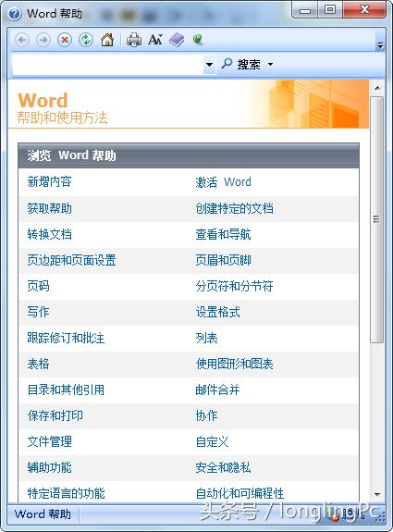Click the green Refresh icon
The height and width of the screenshot is (532, 393).
coord(86,40)
